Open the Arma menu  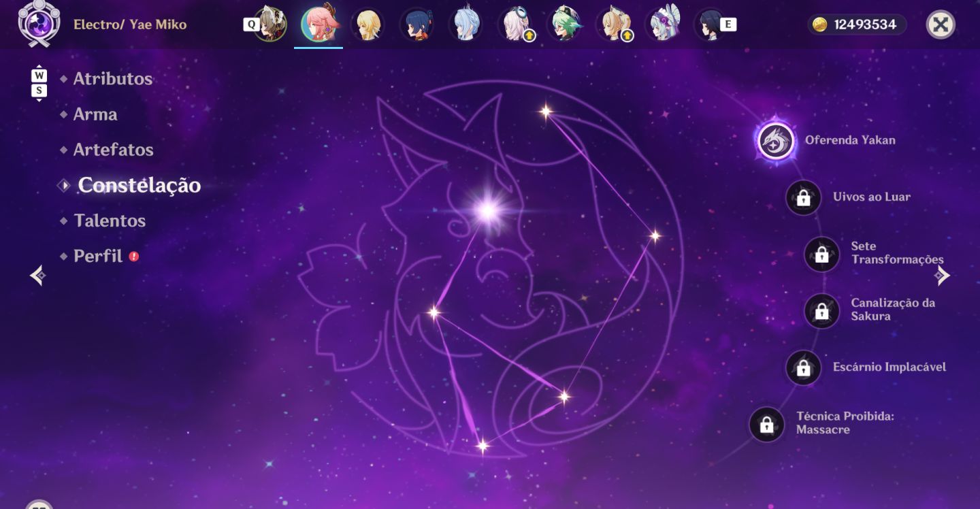(95, 114)
